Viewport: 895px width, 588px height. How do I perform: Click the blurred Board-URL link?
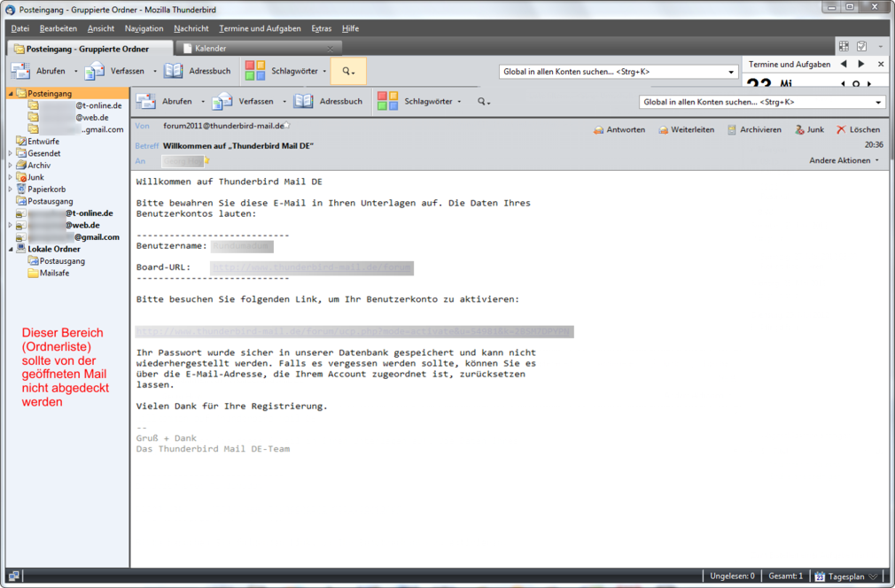tap(312, 267)
